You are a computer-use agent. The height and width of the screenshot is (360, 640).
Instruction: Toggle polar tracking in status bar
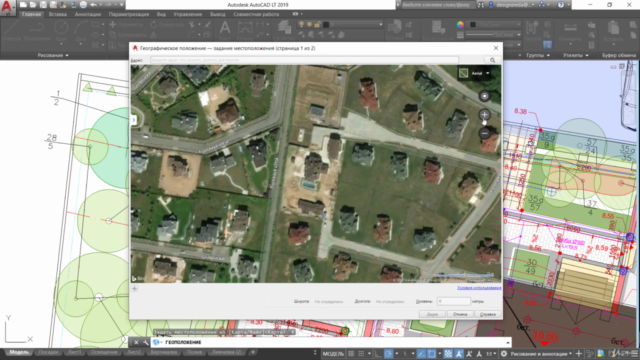click(388, 353)
